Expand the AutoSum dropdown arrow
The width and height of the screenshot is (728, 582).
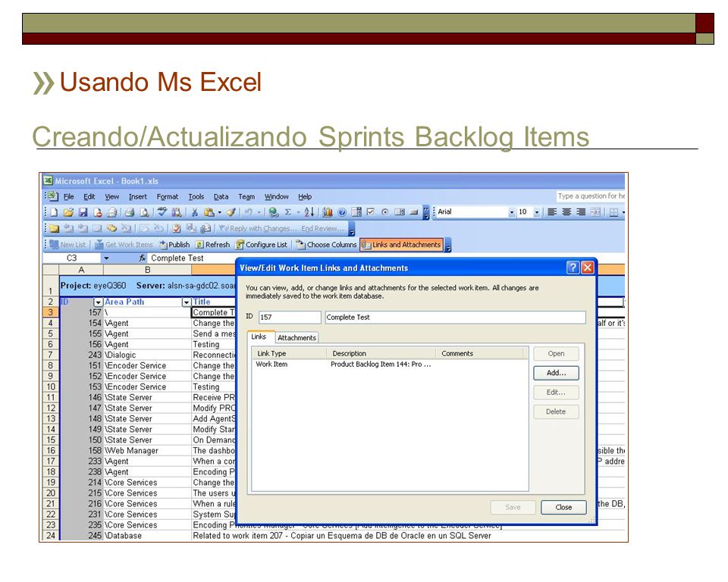pyautogui.click(x=299, y=212)
